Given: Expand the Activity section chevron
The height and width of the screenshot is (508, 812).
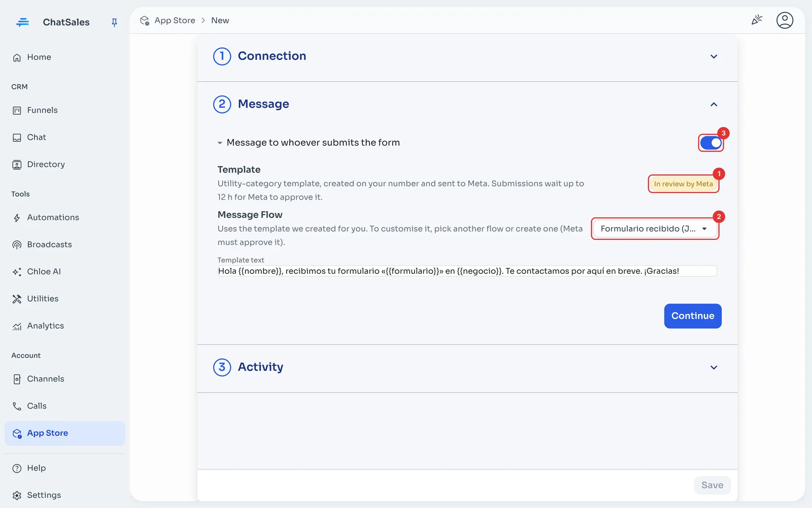Looking at the screenshot, I should (714, 367).
